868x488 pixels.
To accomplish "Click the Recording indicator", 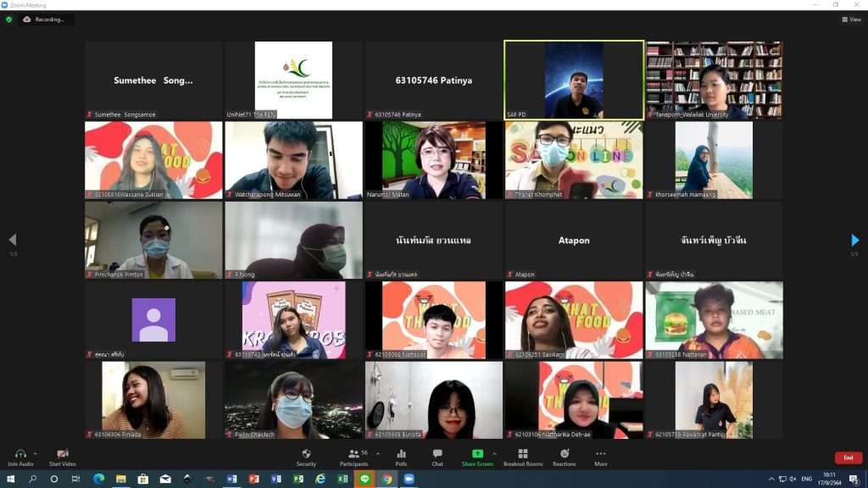I will [x=46, y=19].
